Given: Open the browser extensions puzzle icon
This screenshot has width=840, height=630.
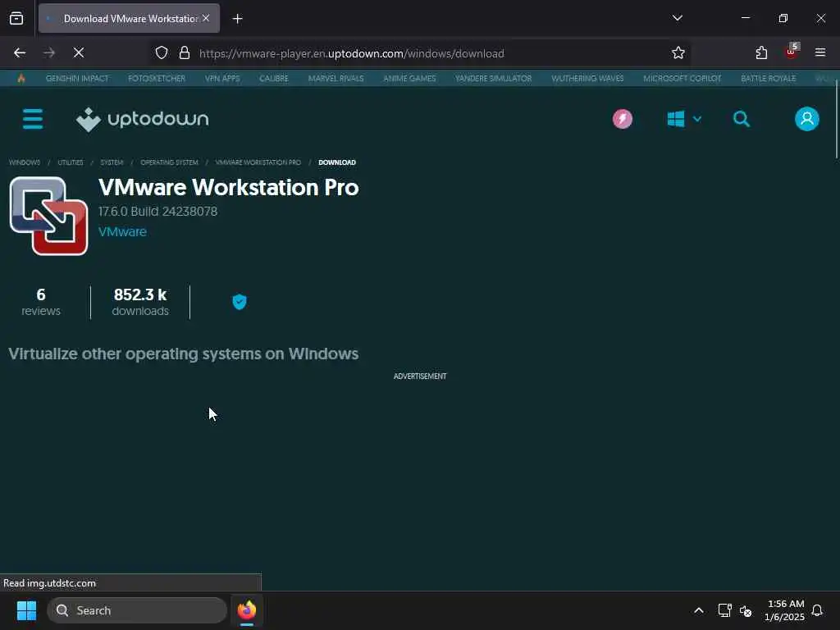Looking at the screenshot, I should tap(761, 53).
